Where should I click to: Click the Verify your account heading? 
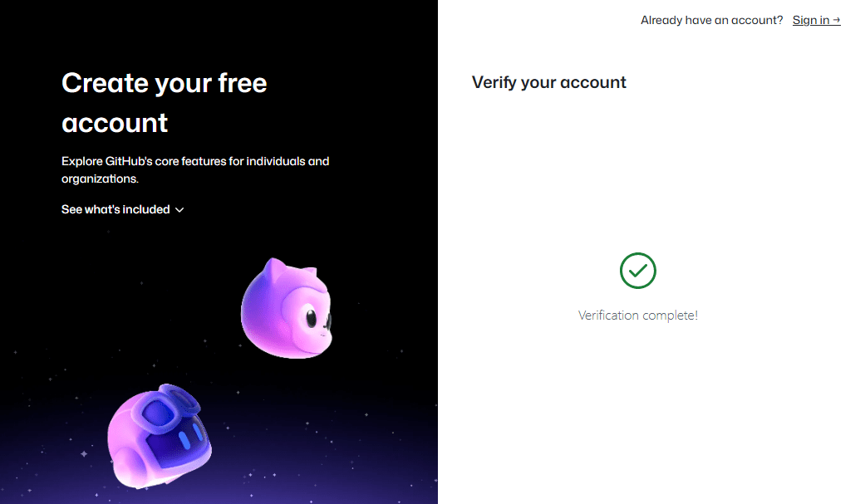548,82
